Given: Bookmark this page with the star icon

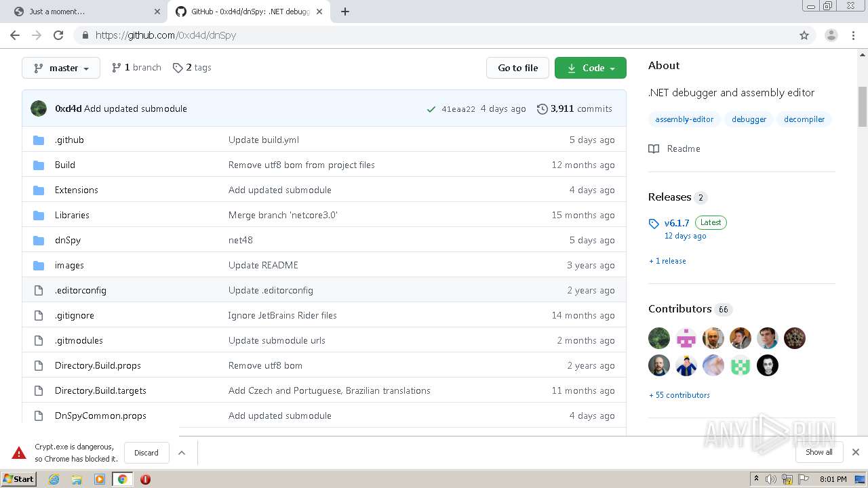Looking at the screenshot, I should tap(804, 35).
